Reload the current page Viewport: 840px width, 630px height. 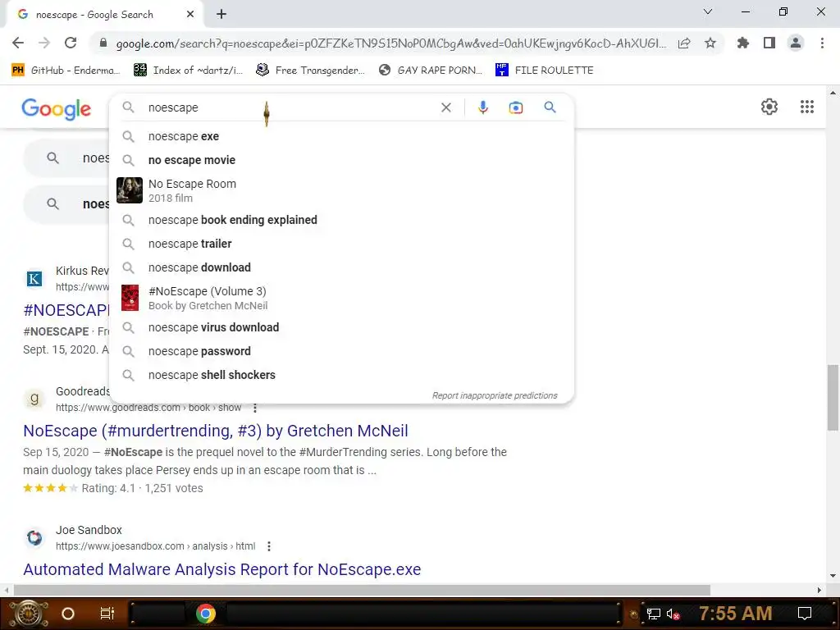(x=71, y=43)
